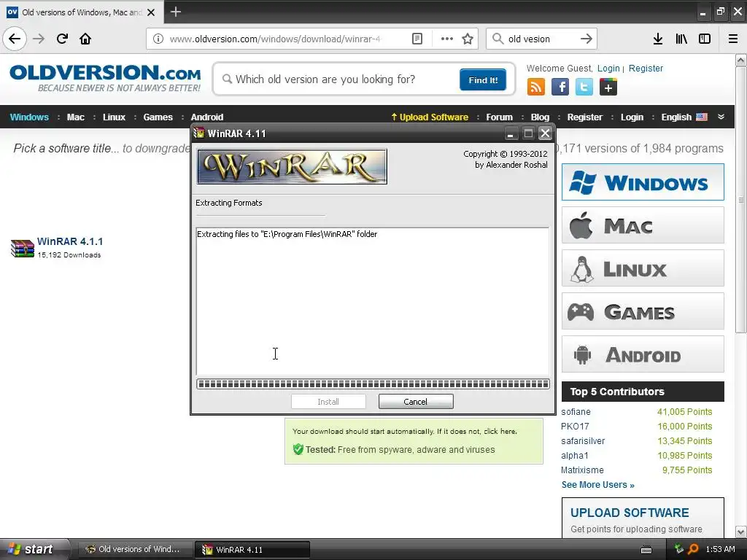Click Upload Software in nav bar
The width and height of the screenshot is (747, 560).
tap(430, 117)
